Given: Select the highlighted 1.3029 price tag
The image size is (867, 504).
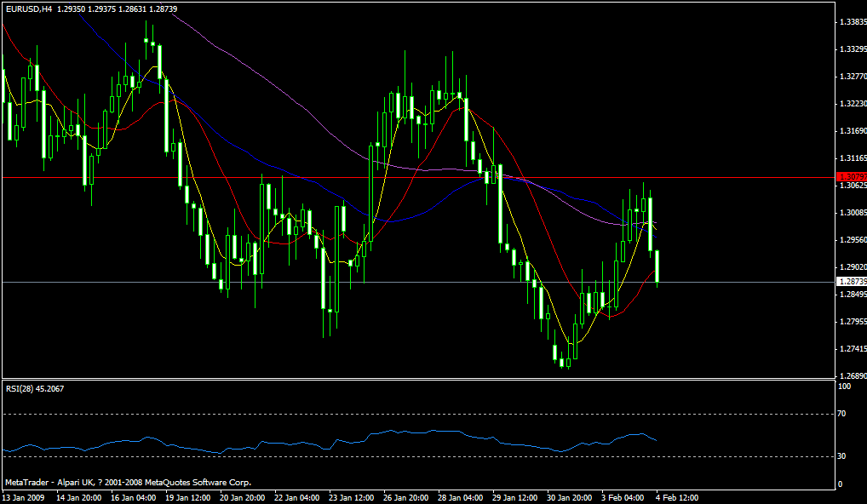Looking at the screenshot, I should (852, 176).
